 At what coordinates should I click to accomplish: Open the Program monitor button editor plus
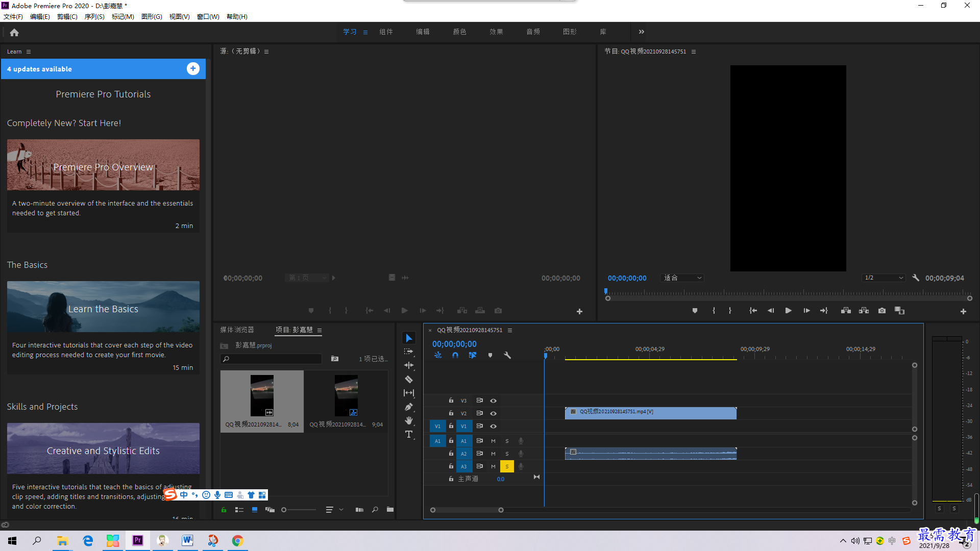963,311
